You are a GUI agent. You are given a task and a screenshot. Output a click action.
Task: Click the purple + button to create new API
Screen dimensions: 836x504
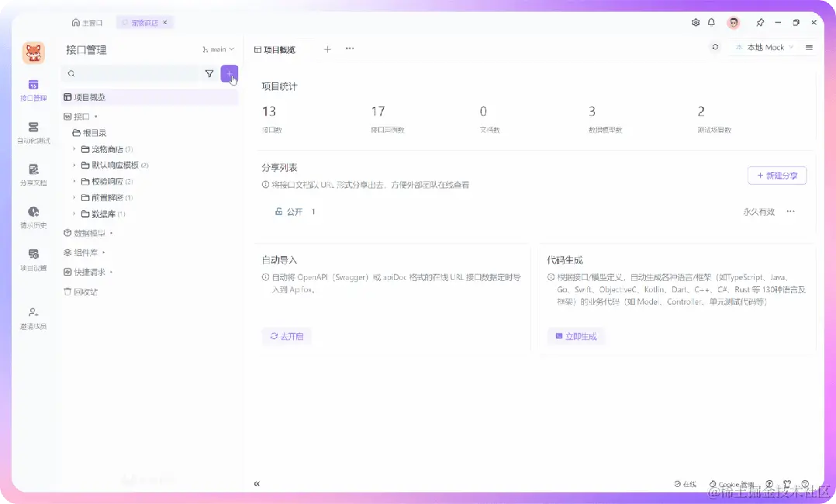coord(229,72)
